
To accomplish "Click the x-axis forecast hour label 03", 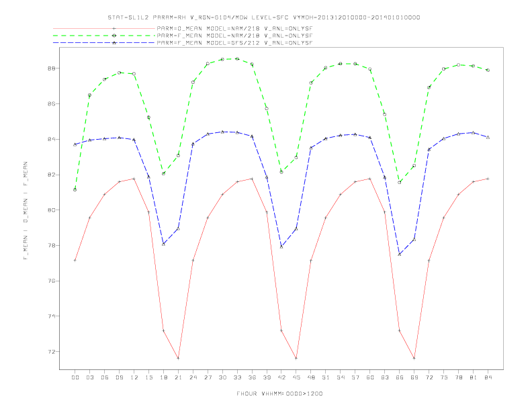I will pos(90,377).
